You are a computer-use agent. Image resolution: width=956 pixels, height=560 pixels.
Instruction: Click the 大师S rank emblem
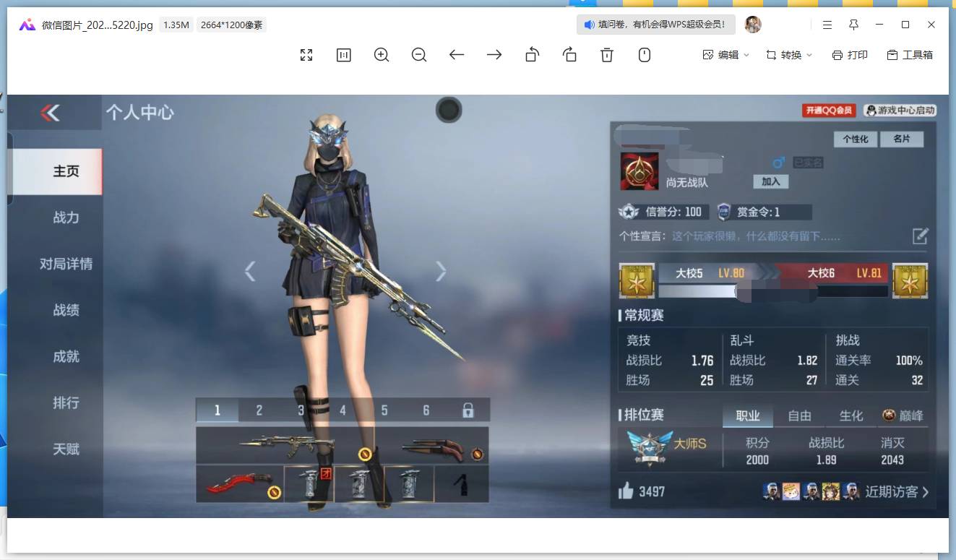point(650,448)
